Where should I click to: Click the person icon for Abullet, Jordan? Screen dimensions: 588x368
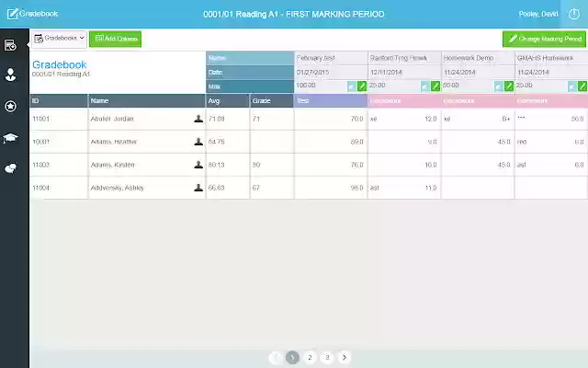point(198,119)
